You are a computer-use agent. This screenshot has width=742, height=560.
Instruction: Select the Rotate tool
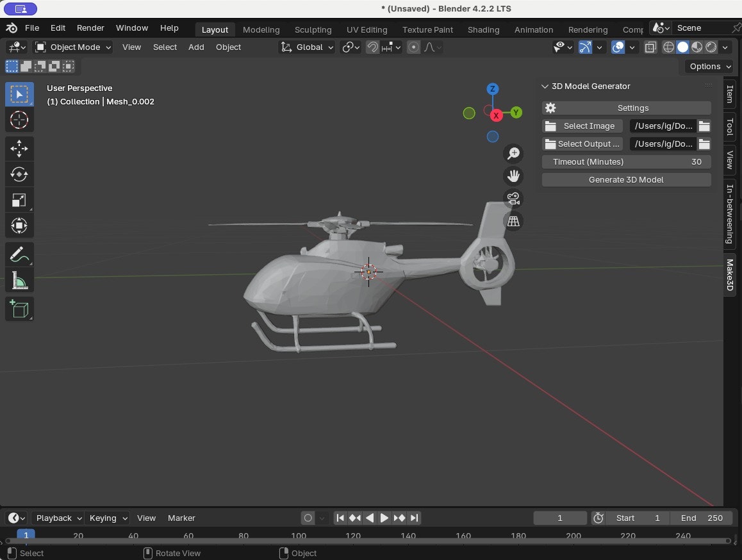tap(19, 174)
